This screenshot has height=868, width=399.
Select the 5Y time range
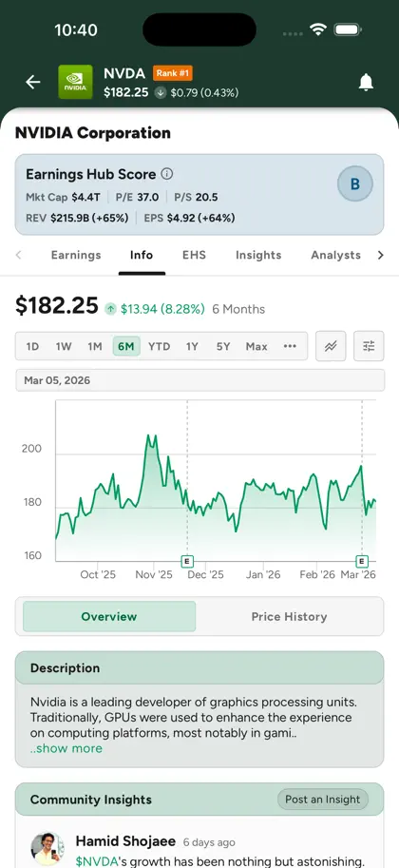(223, 347)
